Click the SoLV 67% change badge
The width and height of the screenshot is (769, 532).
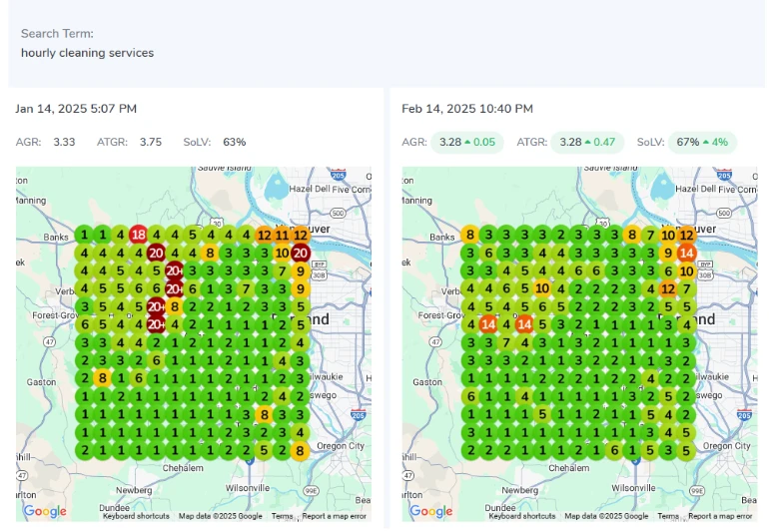(x=702, y=142)
